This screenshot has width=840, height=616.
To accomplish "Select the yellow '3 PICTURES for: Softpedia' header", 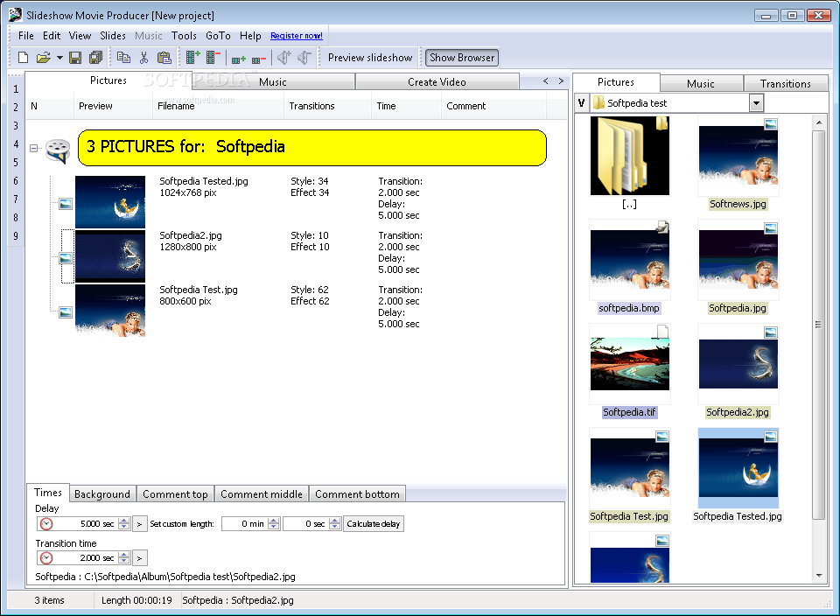I will [x=312, y=147].
